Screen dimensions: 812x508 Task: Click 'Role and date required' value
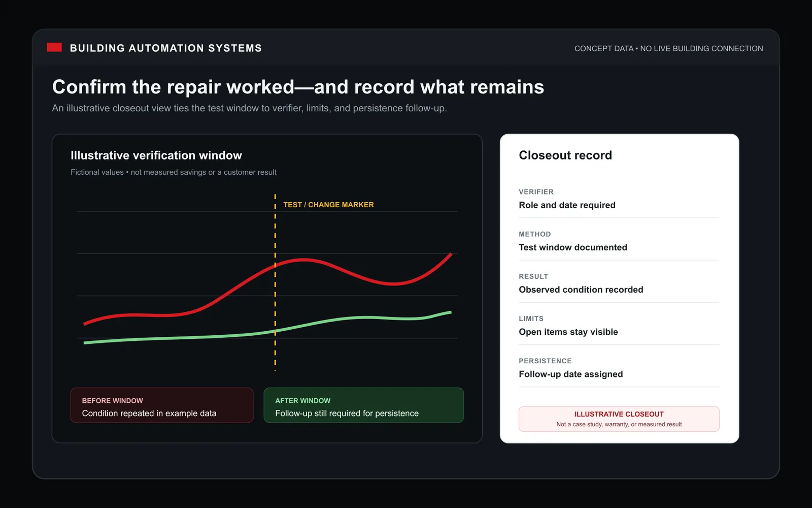pyautogui.click(x=567, y=205)
